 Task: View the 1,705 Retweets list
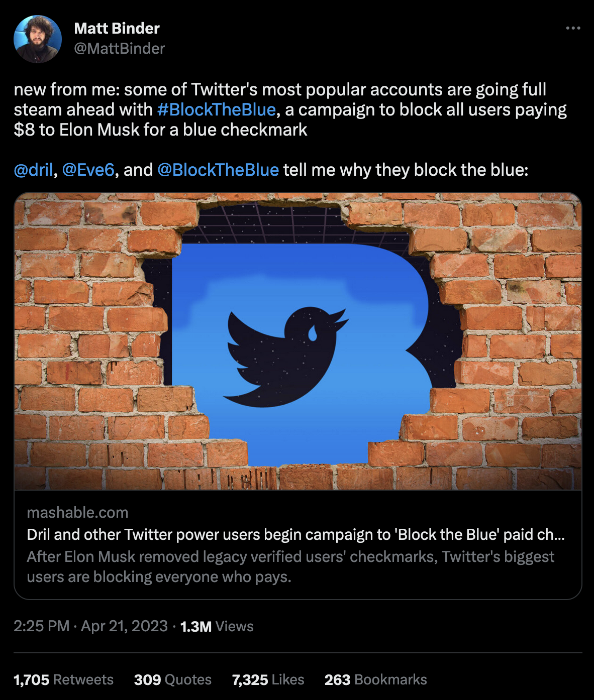click(63, 679)
